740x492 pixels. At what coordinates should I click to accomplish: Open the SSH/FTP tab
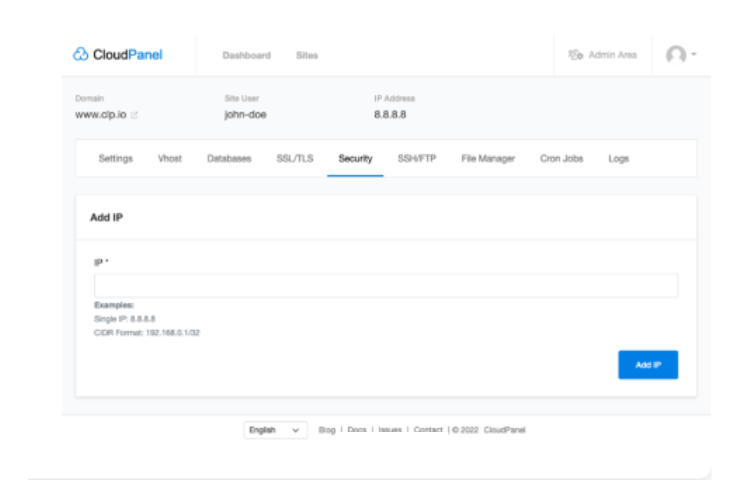coord(417,159)
